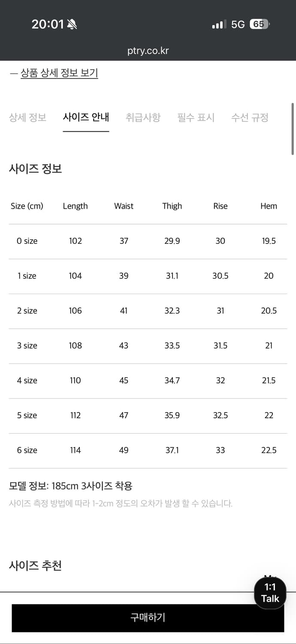Tap the Thigh column header
The width and height of the screenshot is (296, 644).
172,206
